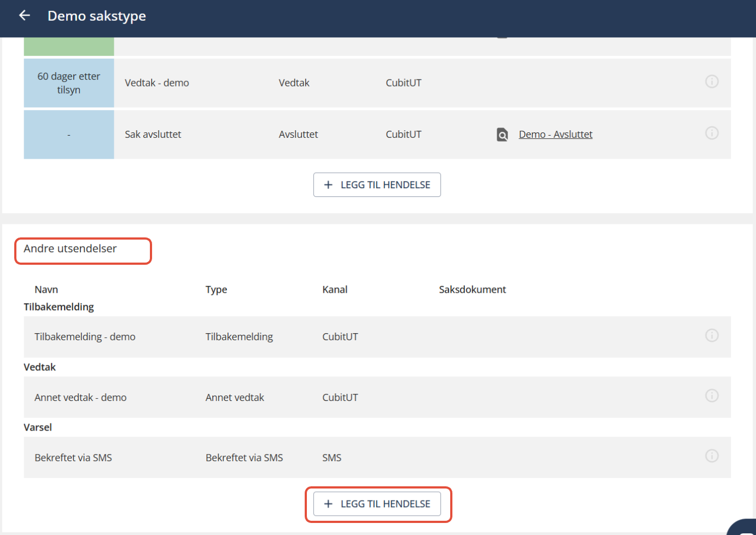This screenshot has width=756, height=535.
Task: Open info icon for Bekreftet via SMS row
Action: (712, 456)
